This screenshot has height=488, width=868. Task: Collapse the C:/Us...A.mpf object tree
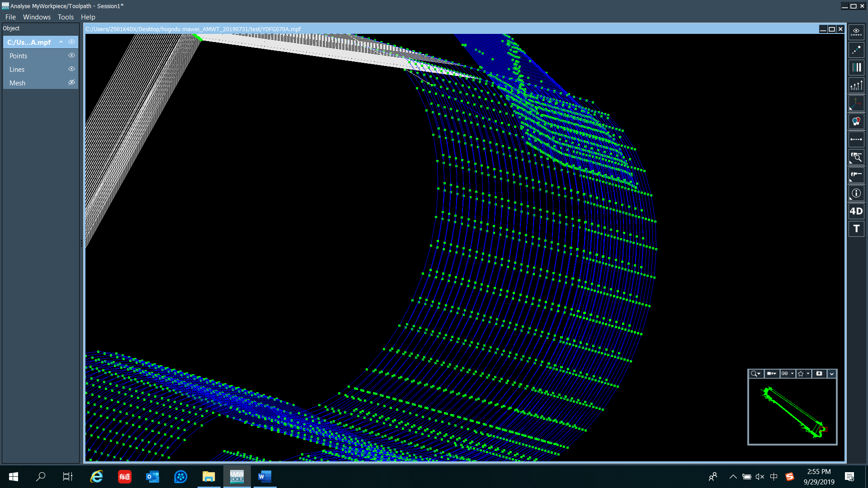tap(61, 42)
